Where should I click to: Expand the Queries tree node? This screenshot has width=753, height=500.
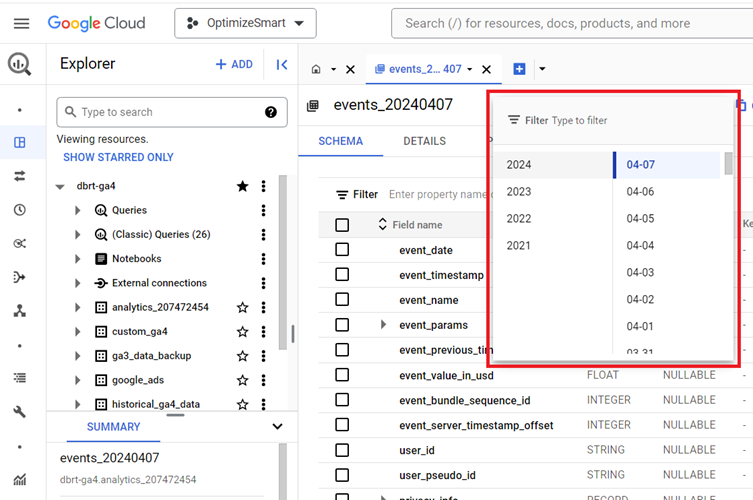78,210
